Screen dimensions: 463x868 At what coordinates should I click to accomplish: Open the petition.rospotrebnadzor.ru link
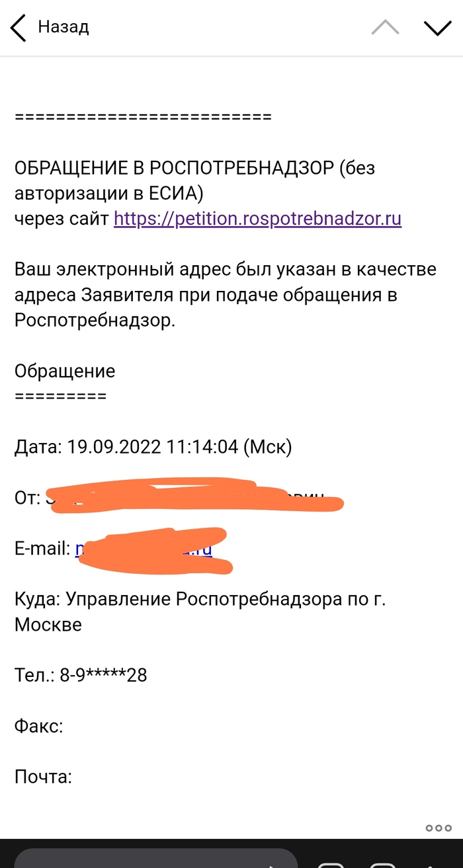(257, 219)
